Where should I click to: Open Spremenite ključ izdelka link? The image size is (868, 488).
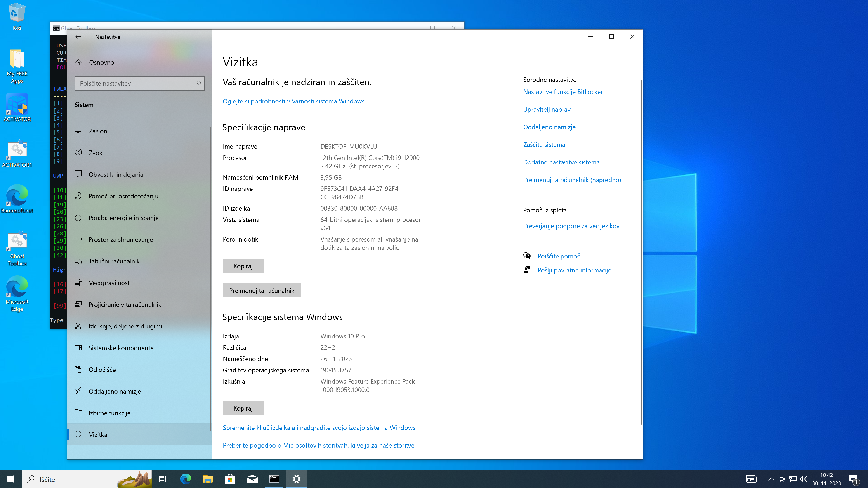pos(319,427)
